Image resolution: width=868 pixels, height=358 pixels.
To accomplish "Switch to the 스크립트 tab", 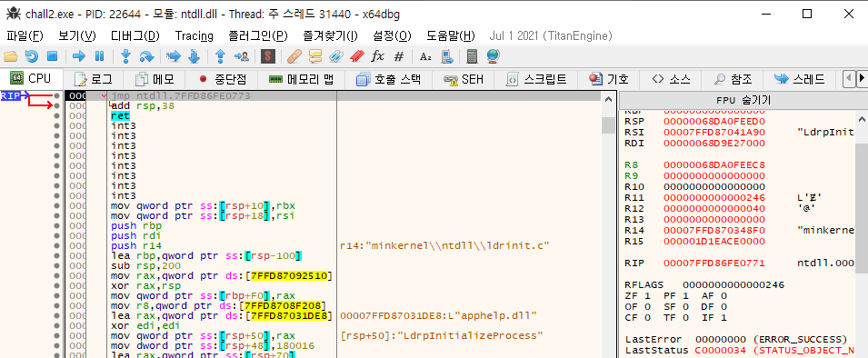I will tap(536, 79).
